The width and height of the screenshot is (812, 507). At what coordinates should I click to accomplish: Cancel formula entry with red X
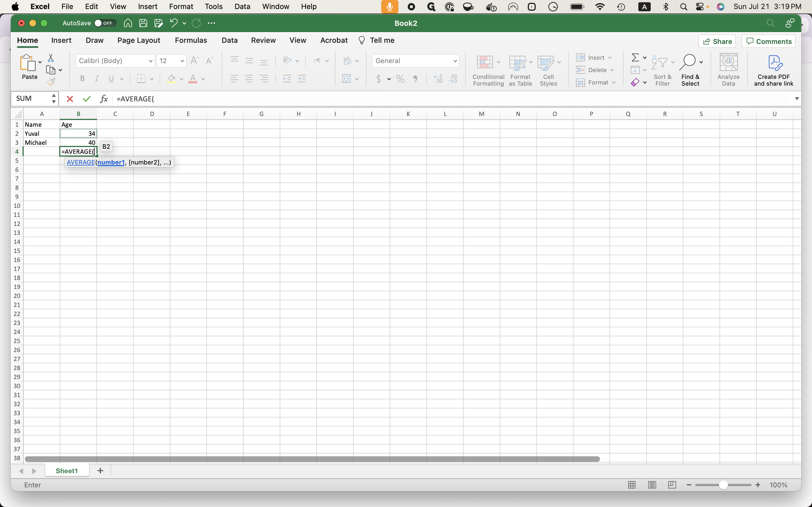click(x=70, y=99)
